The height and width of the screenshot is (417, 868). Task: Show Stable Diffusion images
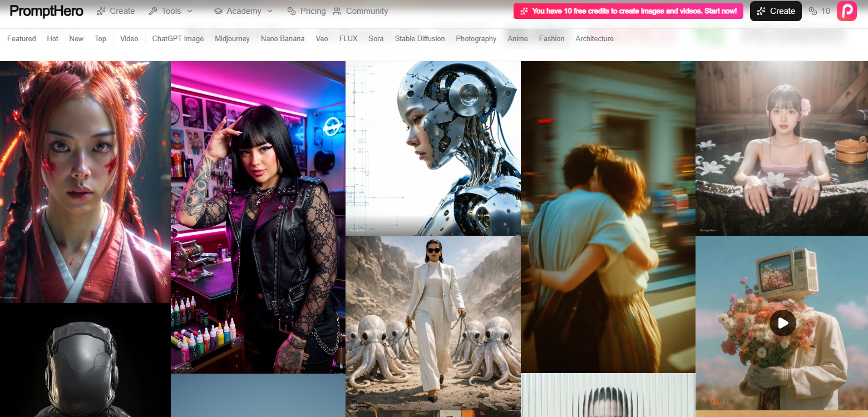point(420,38)
